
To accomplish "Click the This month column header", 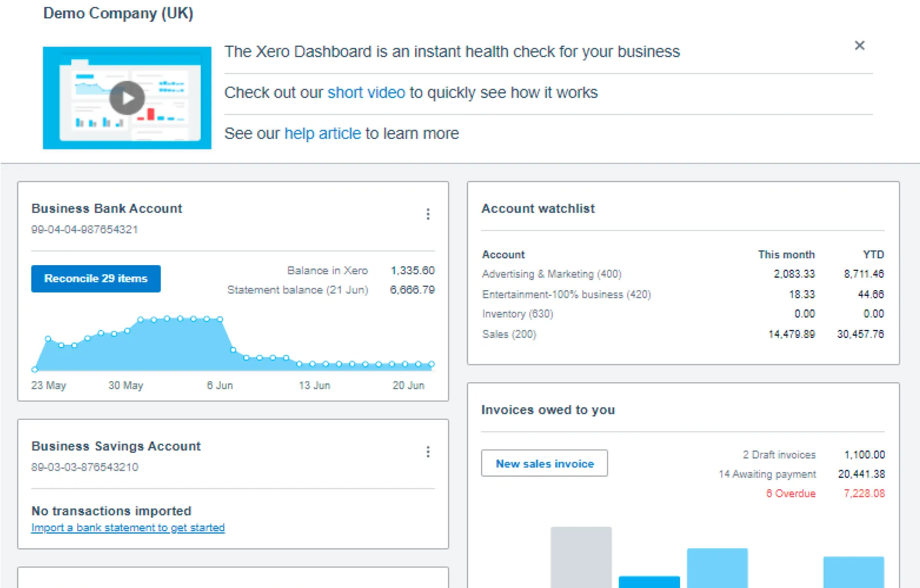I will click(x=786, y=254).
